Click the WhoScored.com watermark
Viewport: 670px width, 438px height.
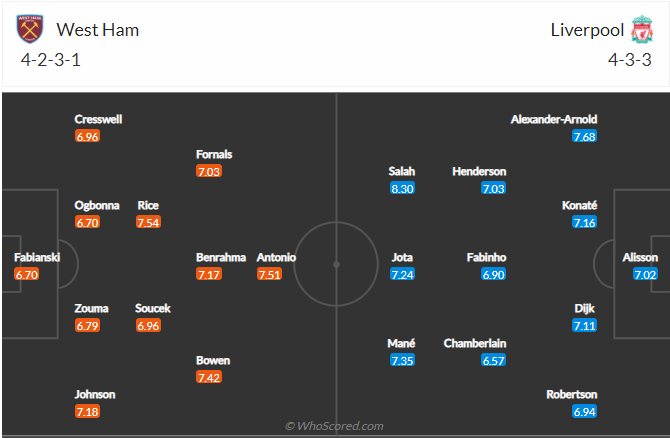[x=335, y=426]
